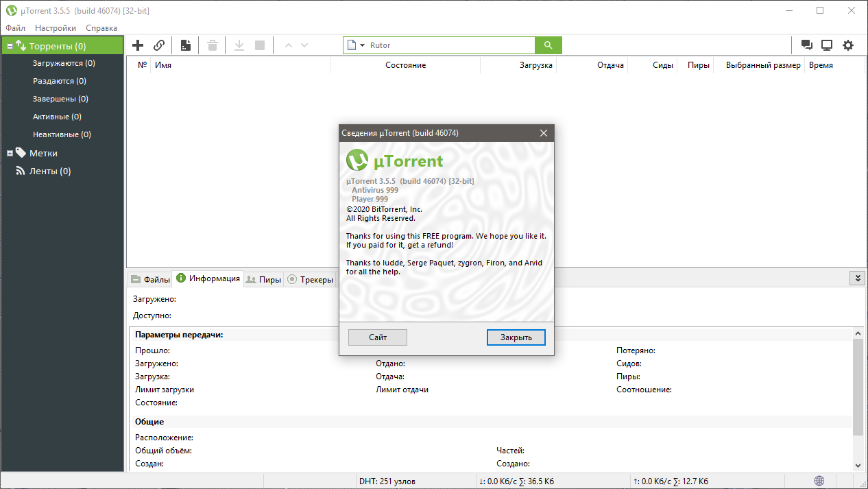
Task: Open the Настройки menu
Action: pyautogui.click(x=56, y=28)
